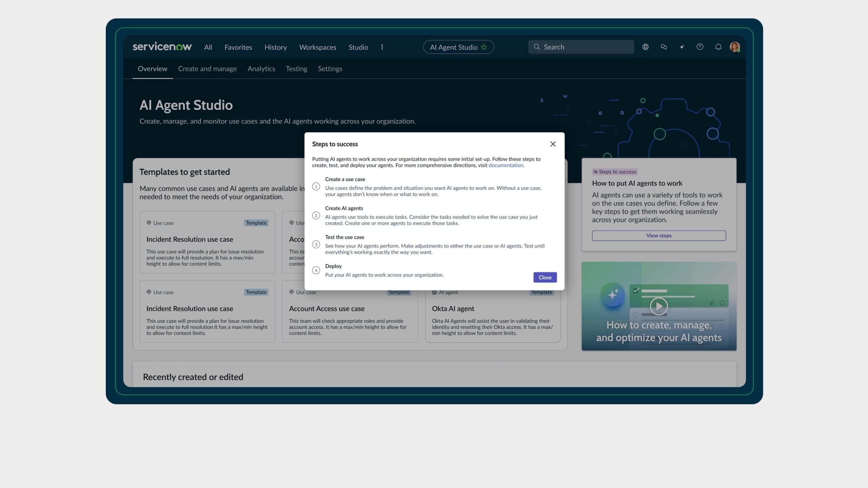The width and height of the screenshot is (868, 488).
Task: Open the Studio menu
Action: [358, 47]
